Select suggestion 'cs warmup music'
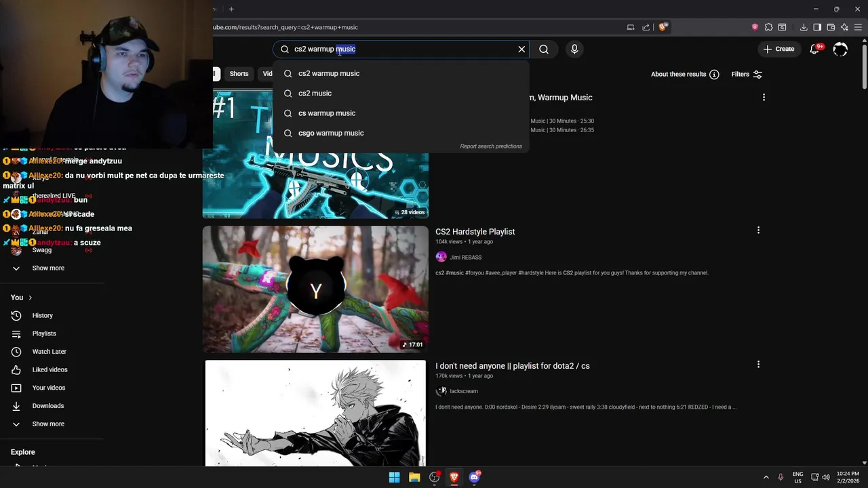This screenshot has height=488, width=868. coord(401,113)
